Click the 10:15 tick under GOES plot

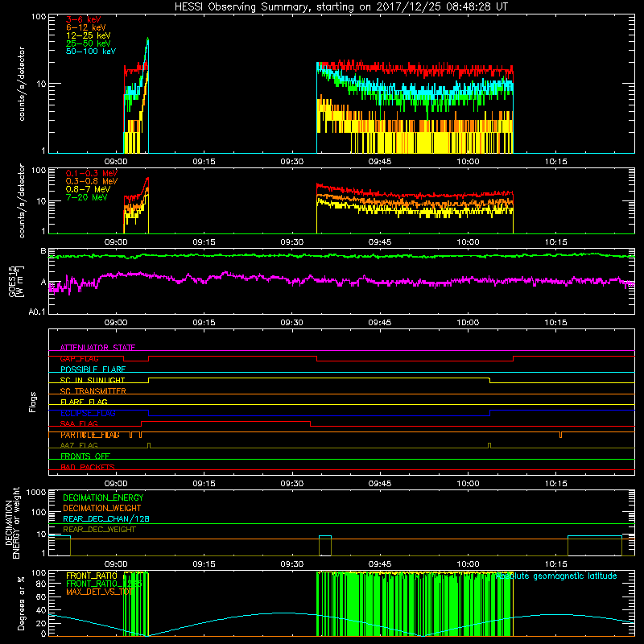[555, 323]
